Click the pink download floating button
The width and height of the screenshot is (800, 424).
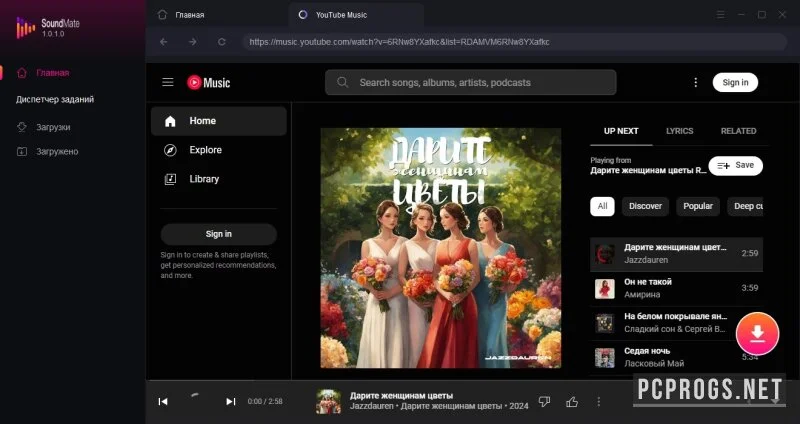point(757,334)
